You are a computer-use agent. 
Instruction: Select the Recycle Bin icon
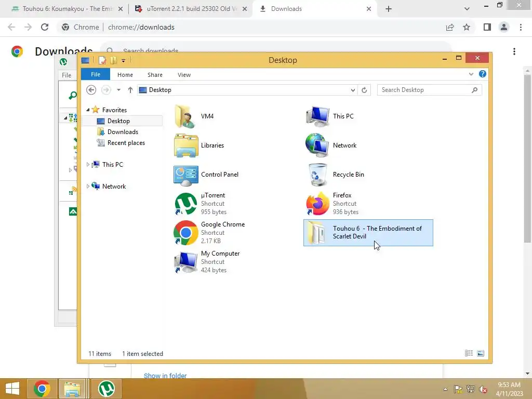318,175
